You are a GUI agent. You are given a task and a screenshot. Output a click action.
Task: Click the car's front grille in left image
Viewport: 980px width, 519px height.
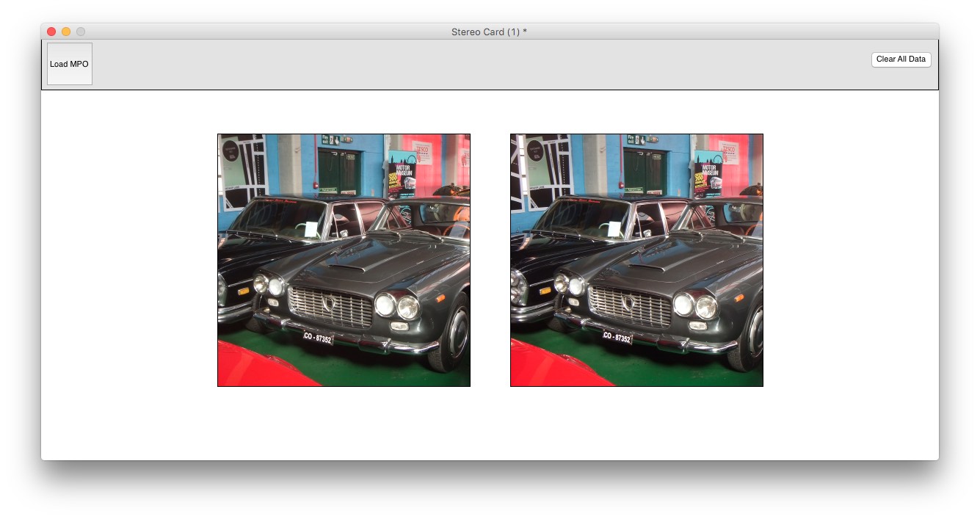[x=331, y=307]
